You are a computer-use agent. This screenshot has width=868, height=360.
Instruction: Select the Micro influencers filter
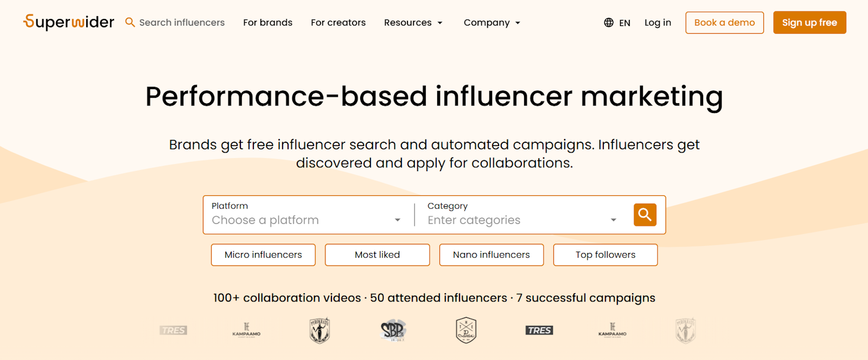(x=263, y=255)
